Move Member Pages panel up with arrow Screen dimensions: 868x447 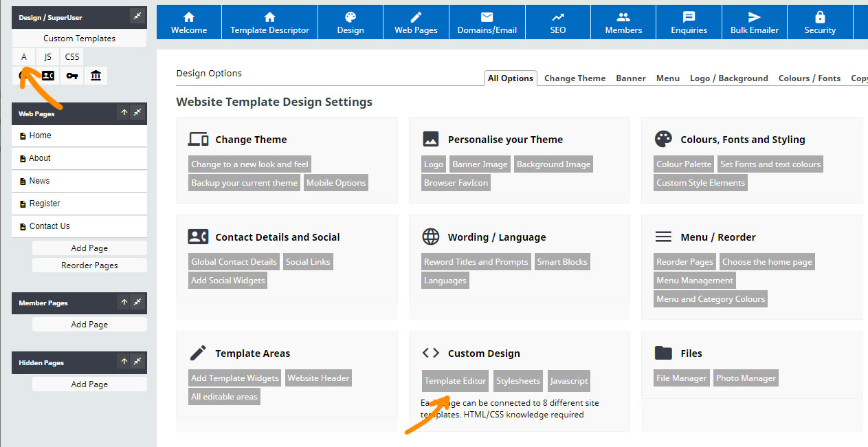click(x=124, y=302)
